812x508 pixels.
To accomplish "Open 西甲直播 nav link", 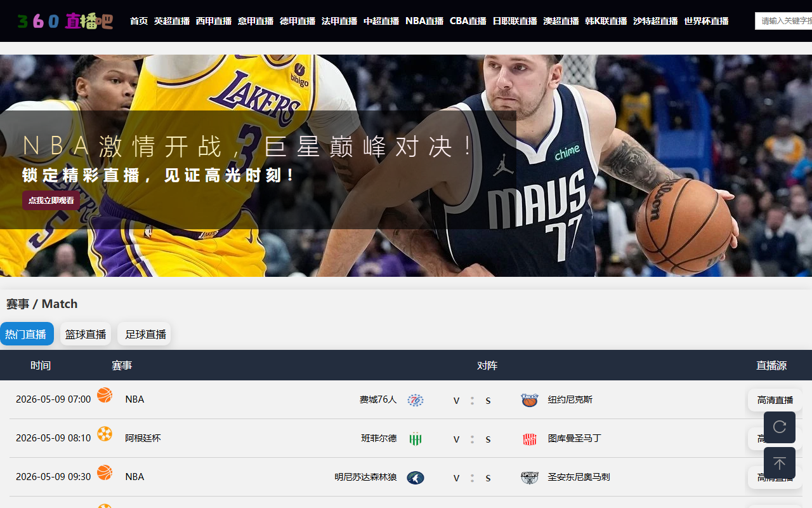I will pos(214,21).
